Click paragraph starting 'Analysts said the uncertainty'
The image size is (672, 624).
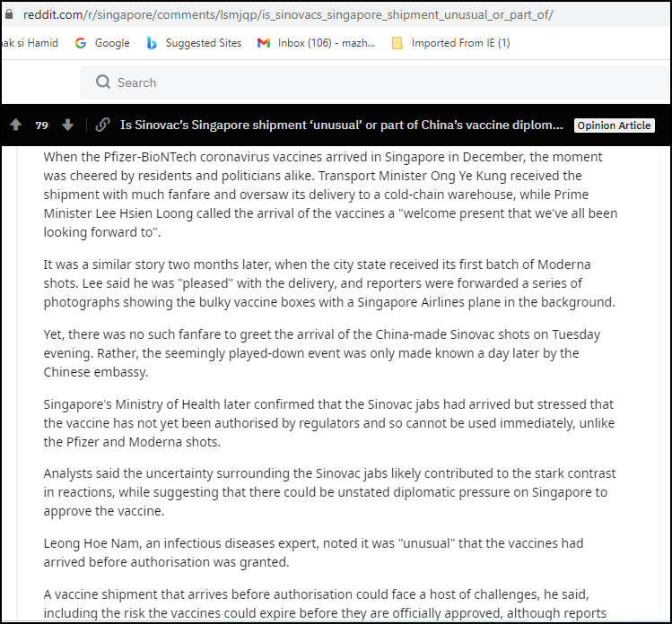[329, 491]
